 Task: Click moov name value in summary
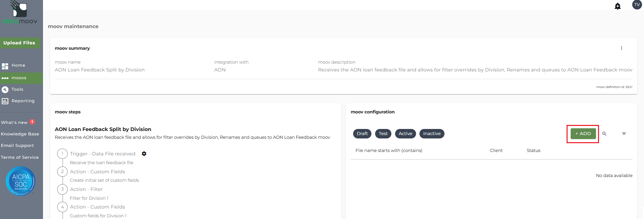[100, 70]
